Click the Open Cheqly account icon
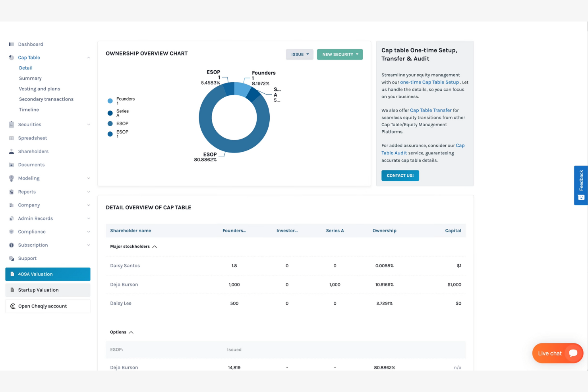The image size is (588, 392). tap(12, 306)
